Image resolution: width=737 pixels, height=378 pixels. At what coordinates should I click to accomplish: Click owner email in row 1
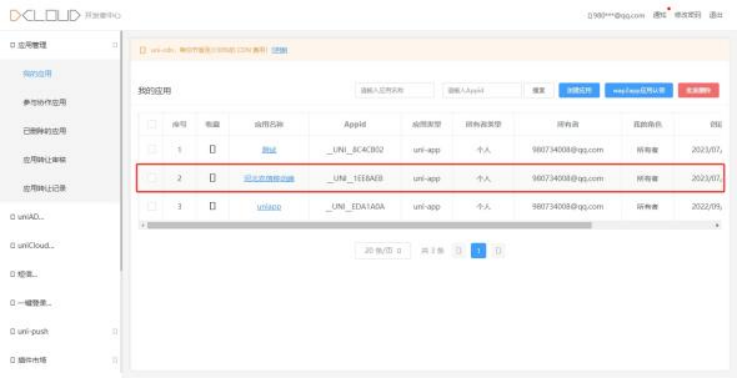[x=568, y=150]
